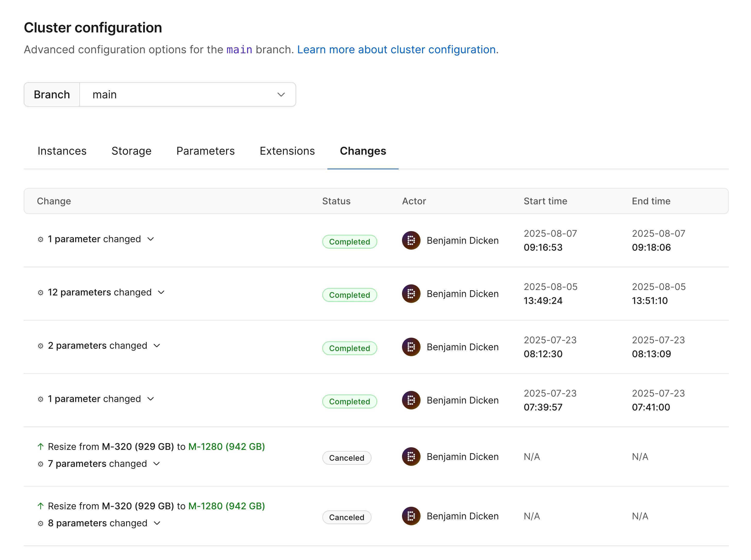
Task: Click the Start time column header
Action: (x=545, y=201)
